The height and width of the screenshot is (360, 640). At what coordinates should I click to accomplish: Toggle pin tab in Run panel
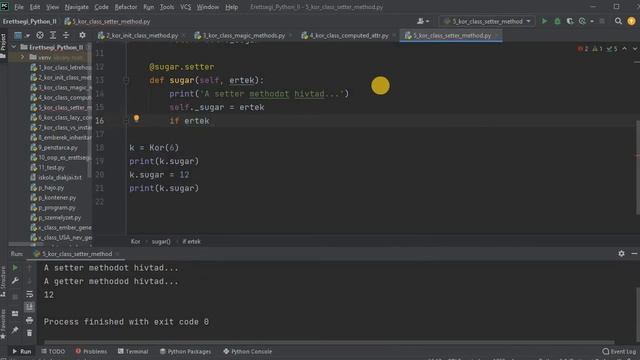tap(15, 330)
